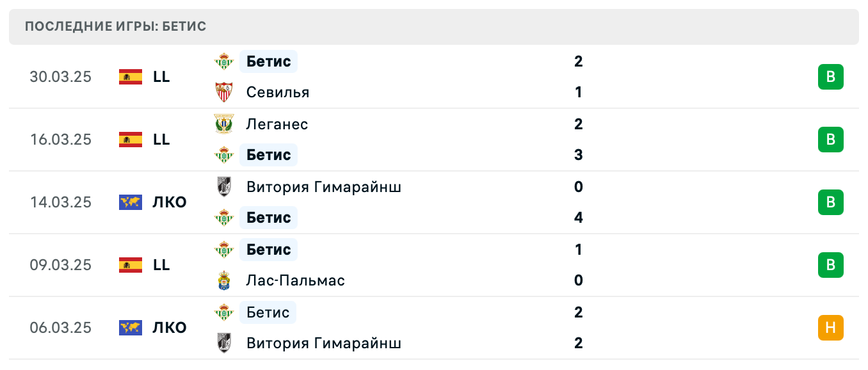Click the Лас-Пальмас team emblem

tap(225, 280)
